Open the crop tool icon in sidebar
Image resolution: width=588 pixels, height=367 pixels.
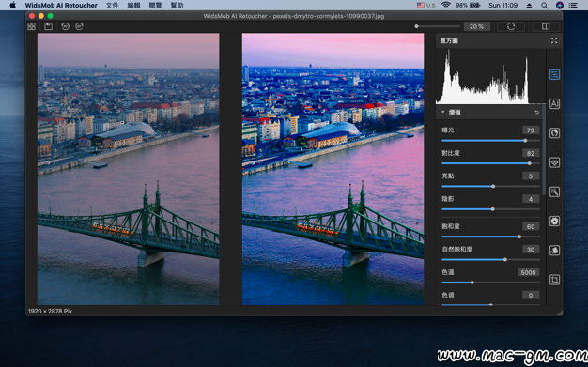[554, 280]
